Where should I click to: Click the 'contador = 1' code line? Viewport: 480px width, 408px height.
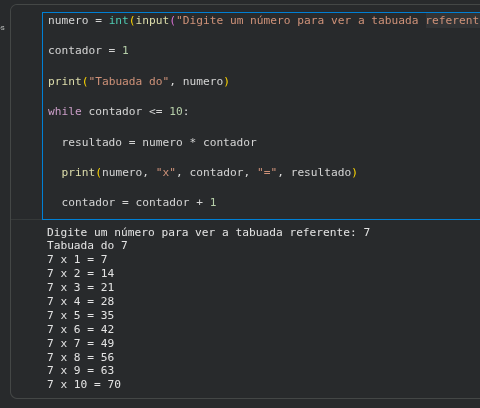tap(88, 50)
